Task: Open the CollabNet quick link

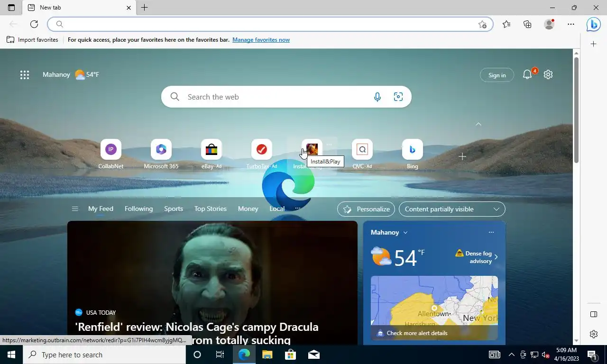Action: [x=110, y=155]
